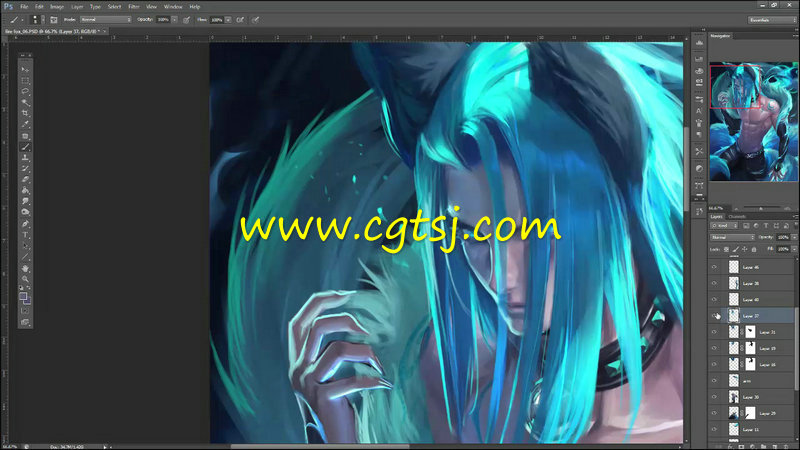Select the Paint Bucket tool
Screen dimensions: 800x450
pos(25,190)
